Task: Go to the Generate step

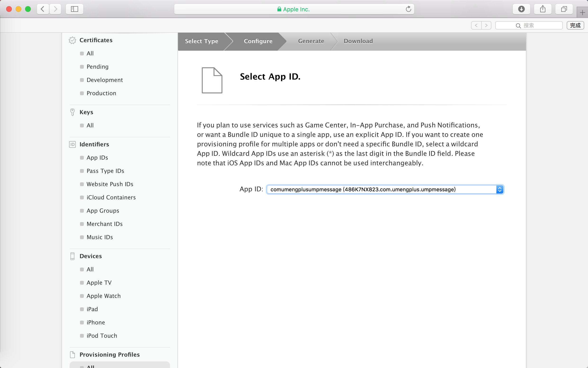Action: click(311, 41)
